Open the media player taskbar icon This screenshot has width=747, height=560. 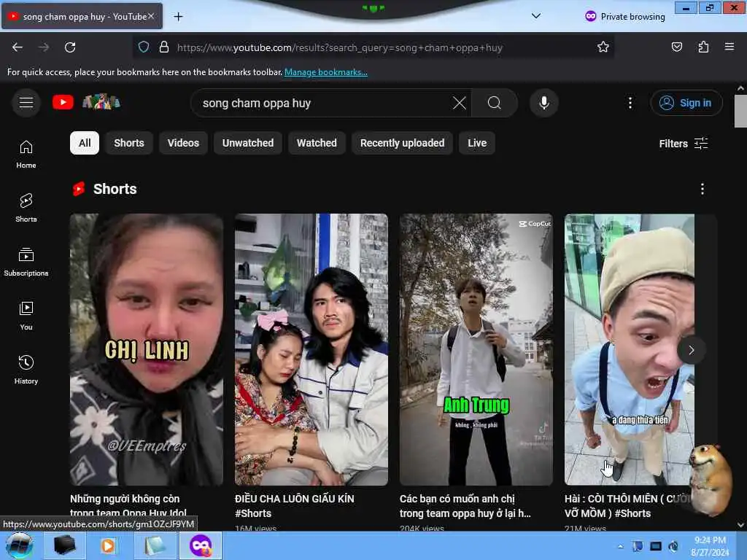coord(109,545)
